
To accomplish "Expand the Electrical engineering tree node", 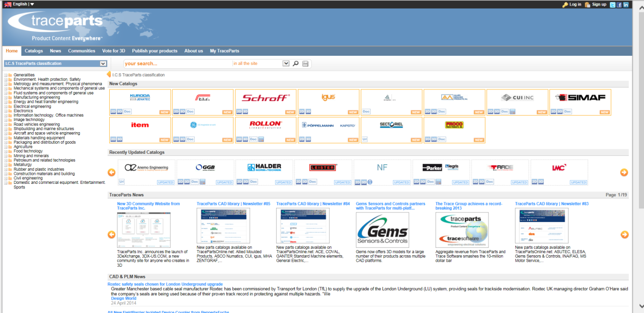I will coord(6,107).
